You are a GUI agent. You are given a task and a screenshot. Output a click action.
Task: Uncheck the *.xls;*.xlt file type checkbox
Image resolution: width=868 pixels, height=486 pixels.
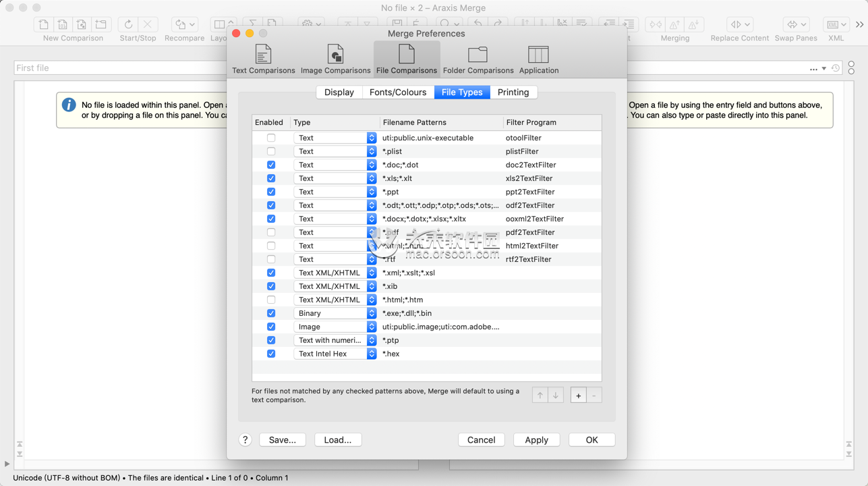271,178
